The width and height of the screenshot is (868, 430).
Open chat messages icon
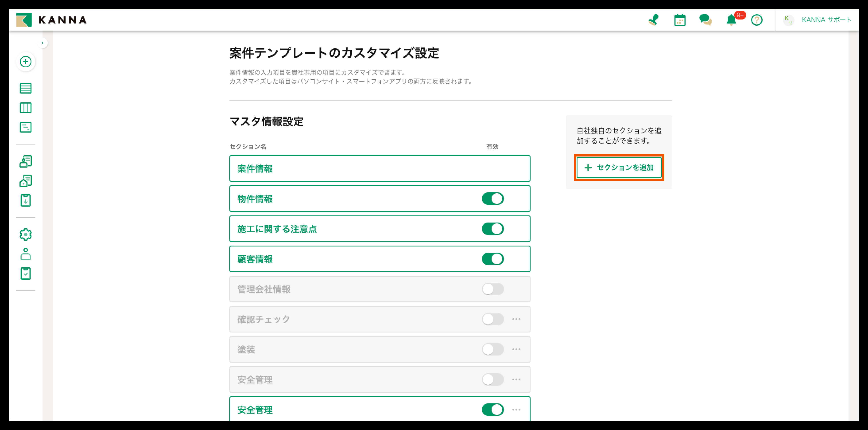[705, 20]
